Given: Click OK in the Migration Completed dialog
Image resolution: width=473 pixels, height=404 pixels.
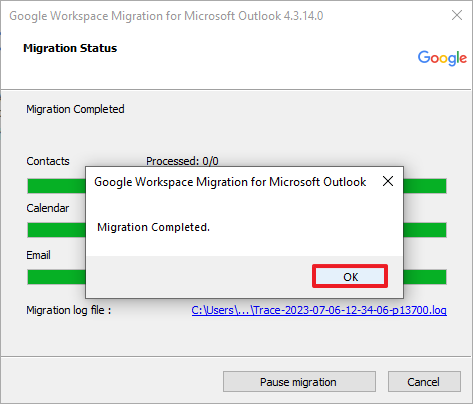Looking at the screenshot, I should 350,276.
